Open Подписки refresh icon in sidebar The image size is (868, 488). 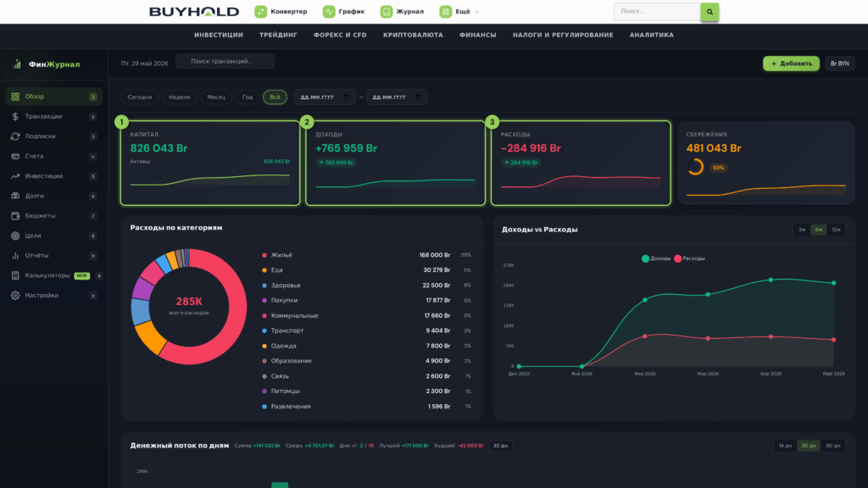click(x=15, y=136)
